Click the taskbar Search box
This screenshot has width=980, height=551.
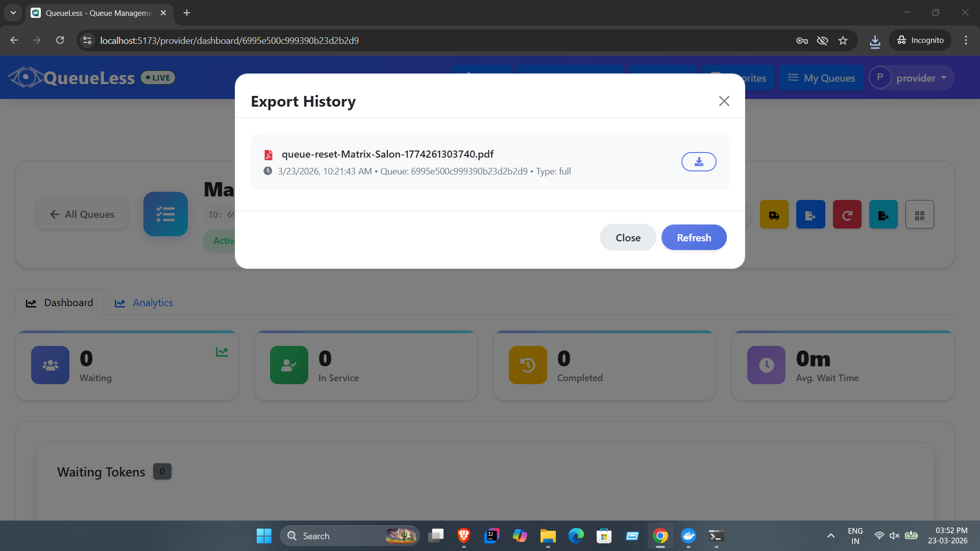tap(350, 536)
